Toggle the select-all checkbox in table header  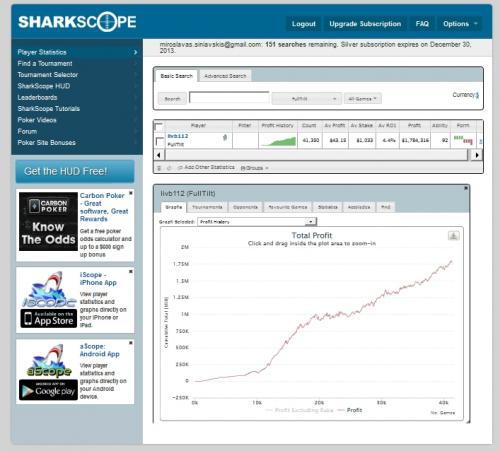pos(159,127)
